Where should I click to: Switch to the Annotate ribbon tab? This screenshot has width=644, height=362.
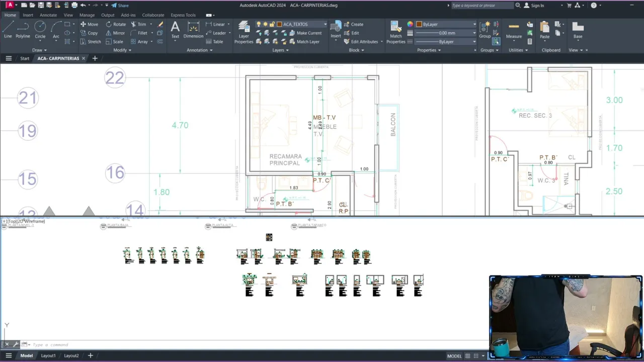click(48, 15)
